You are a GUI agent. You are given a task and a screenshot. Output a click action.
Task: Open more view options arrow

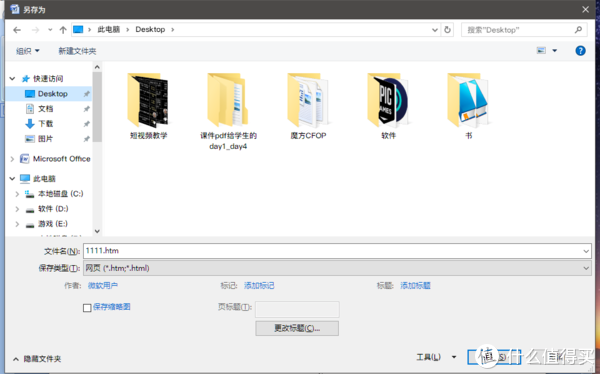[554, 51]
